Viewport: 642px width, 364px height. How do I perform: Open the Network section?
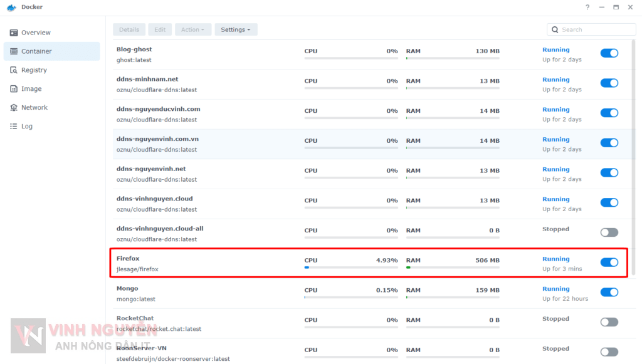[33, 107]
